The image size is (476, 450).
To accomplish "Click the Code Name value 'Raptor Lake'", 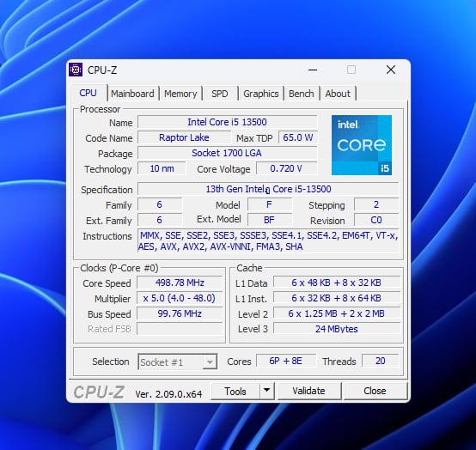I will pyautogui.click(x=184, y=137).
